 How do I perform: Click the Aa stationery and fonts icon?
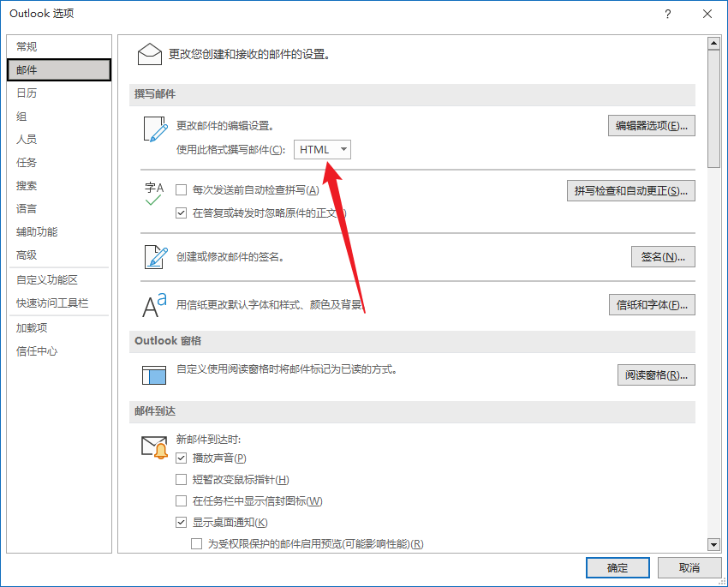[x=154, y=305]
